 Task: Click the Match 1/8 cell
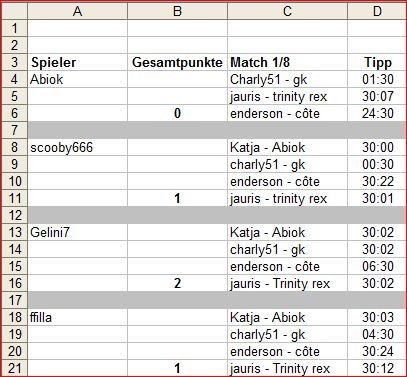287,62
